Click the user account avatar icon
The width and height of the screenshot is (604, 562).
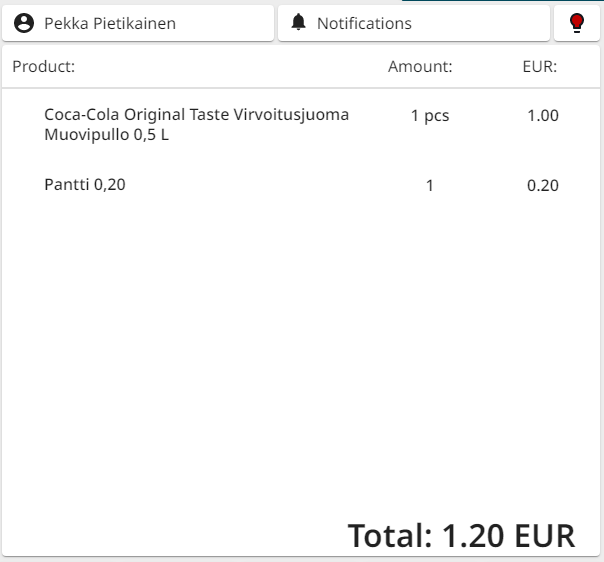[x=25, y=23]
